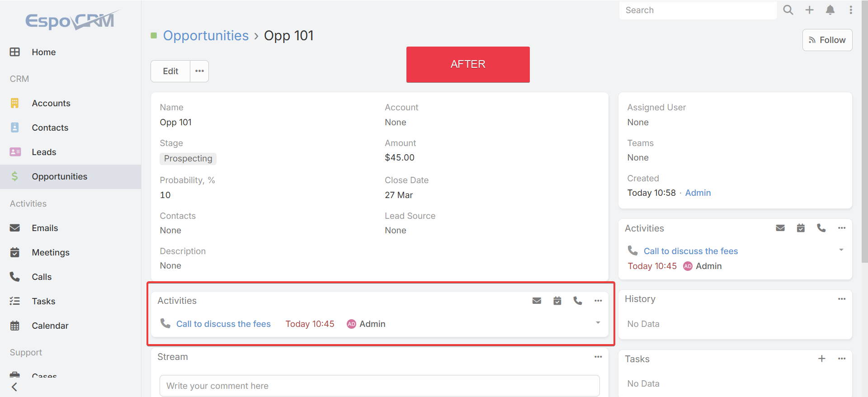Open the top-right vertical dots menu
The image size is (868, 397).
tap(851, 10)
